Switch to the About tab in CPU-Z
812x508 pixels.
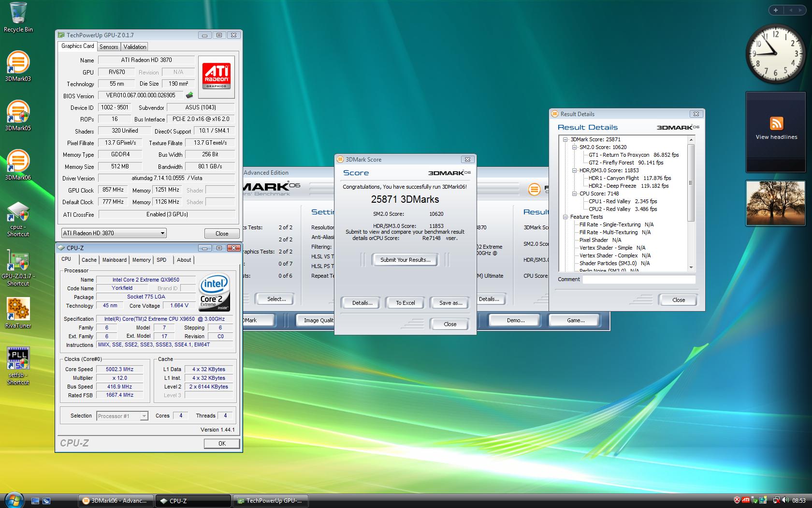[184, 260]
